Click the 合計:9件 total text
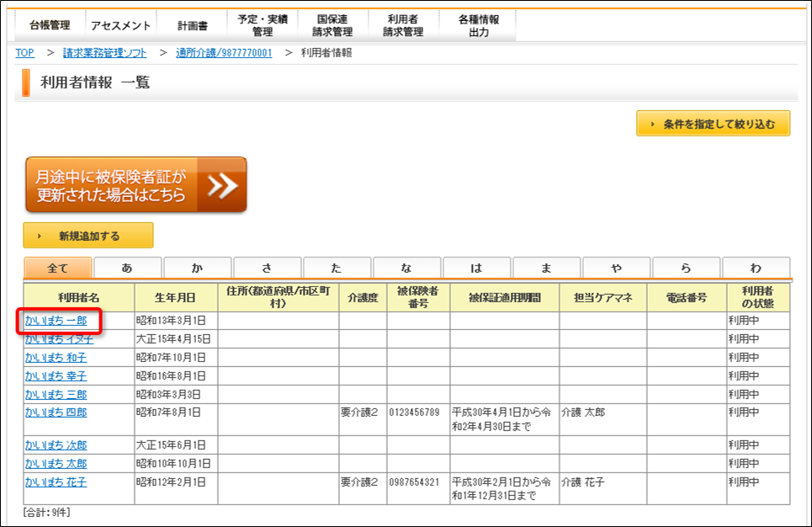The height and width of the screenshot is (527, 812). [46, 513]
